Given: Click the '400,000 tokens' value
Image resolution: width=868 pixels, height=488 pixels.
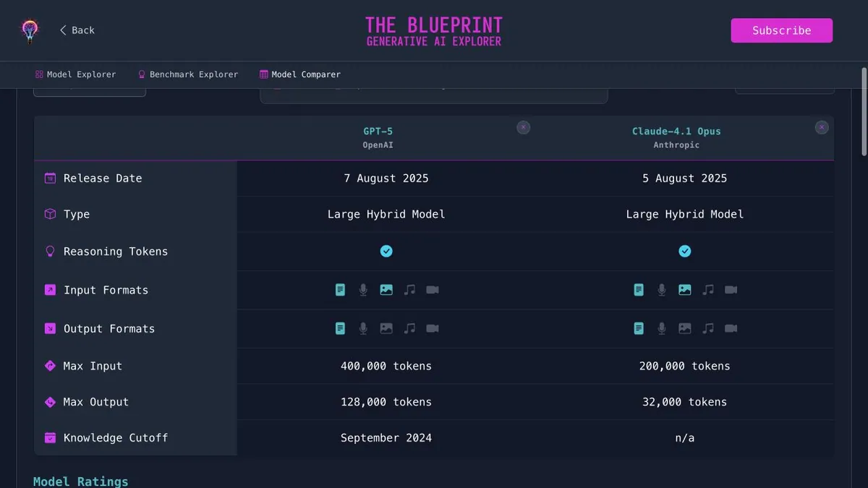Looking at the screenshot, I should pyautogui.click(x=386, y=366).
